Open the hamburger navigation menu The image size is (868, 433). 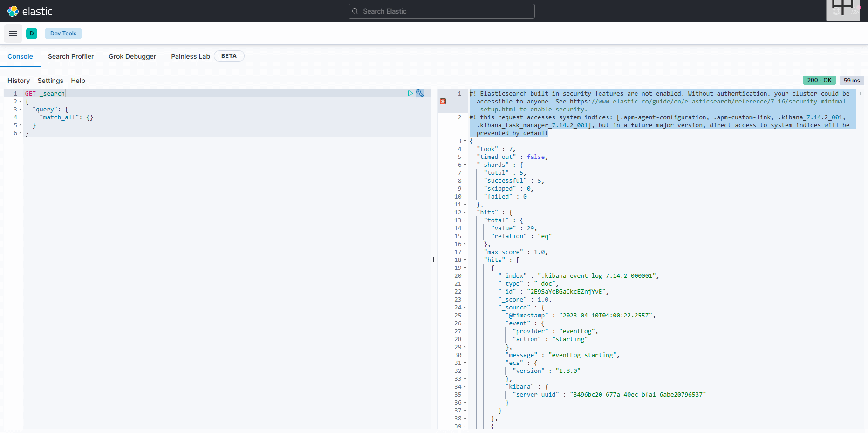[13, 34]
